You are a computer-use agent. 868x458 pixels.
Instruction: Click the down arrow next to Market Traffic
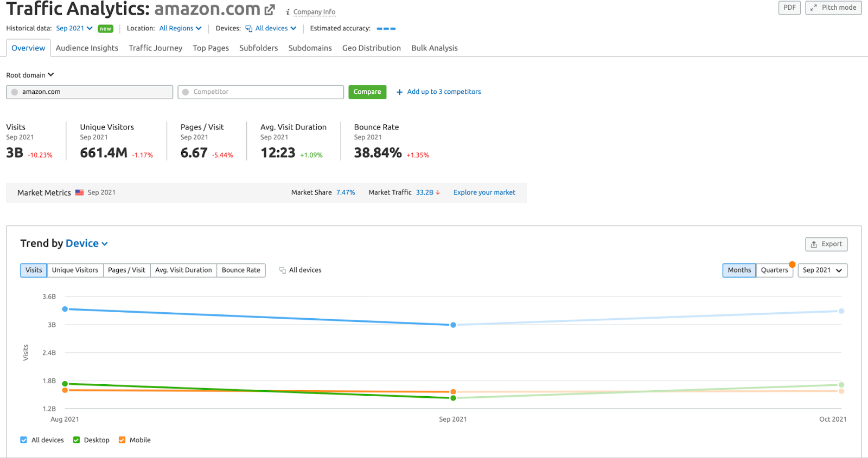click(438, 192)
